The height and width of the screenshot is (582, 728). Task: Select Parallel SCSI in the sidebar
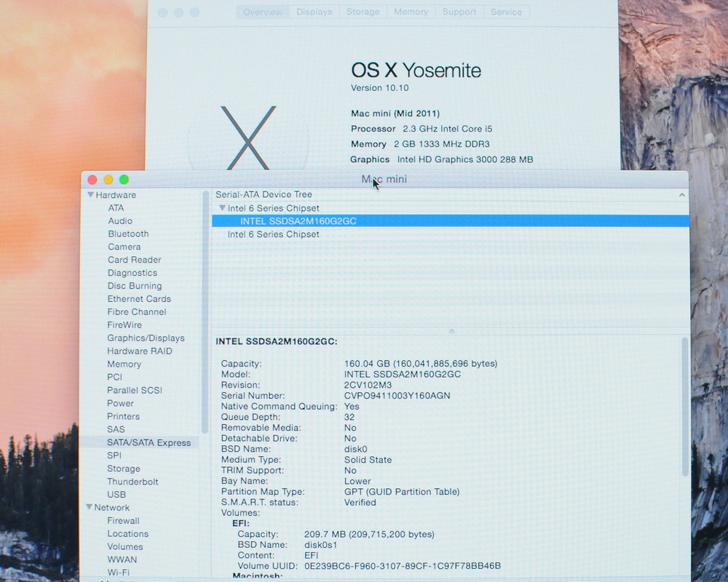(134, 391)
